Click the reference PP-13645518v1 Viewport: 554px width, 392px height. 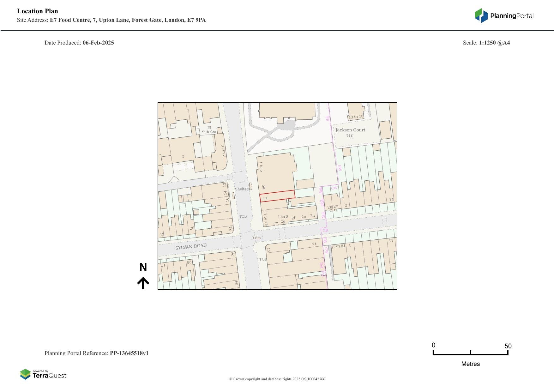tap(129, 353)
